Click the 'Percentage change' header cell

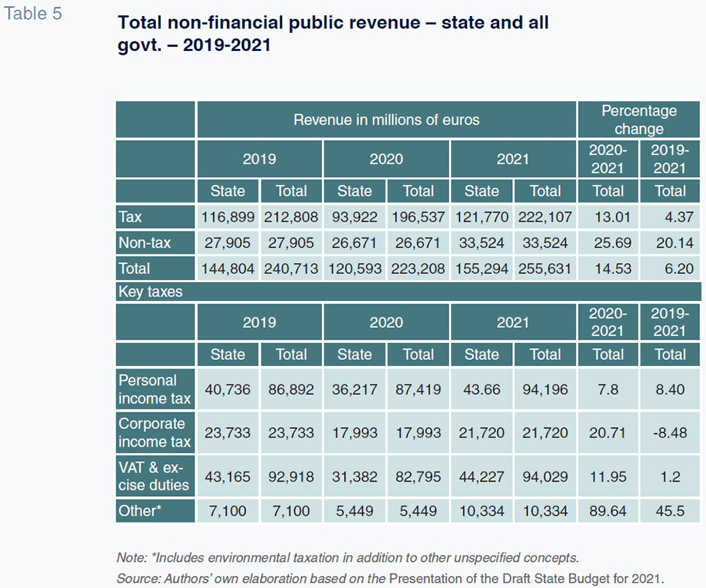click(x=639, y=119)
